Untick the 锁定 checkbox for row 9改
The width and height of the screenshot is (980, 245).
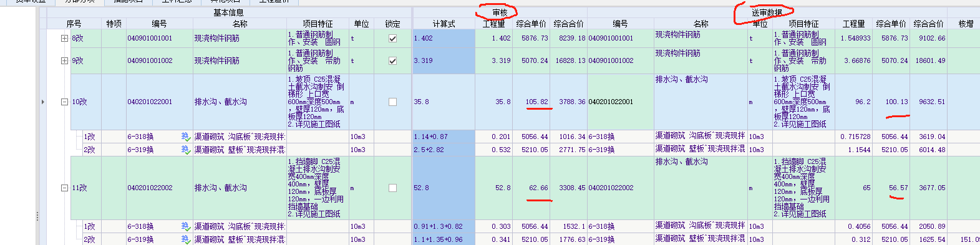tap(392, 60)
